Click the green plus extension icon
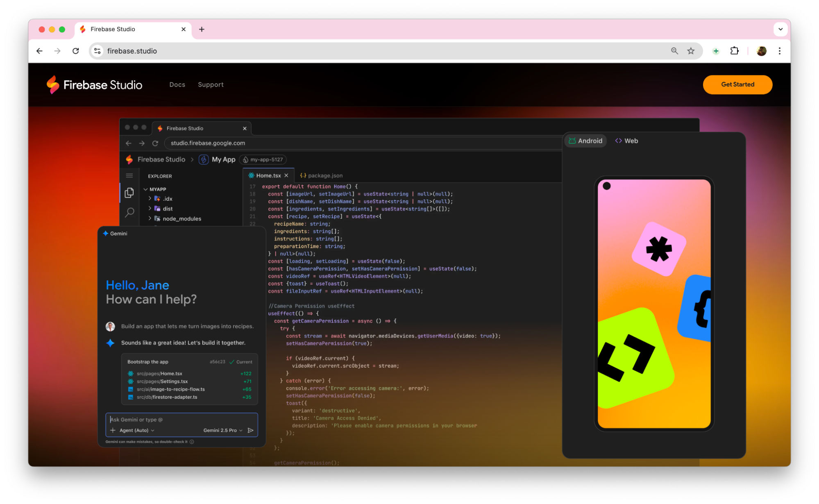 tap(716, 51)
